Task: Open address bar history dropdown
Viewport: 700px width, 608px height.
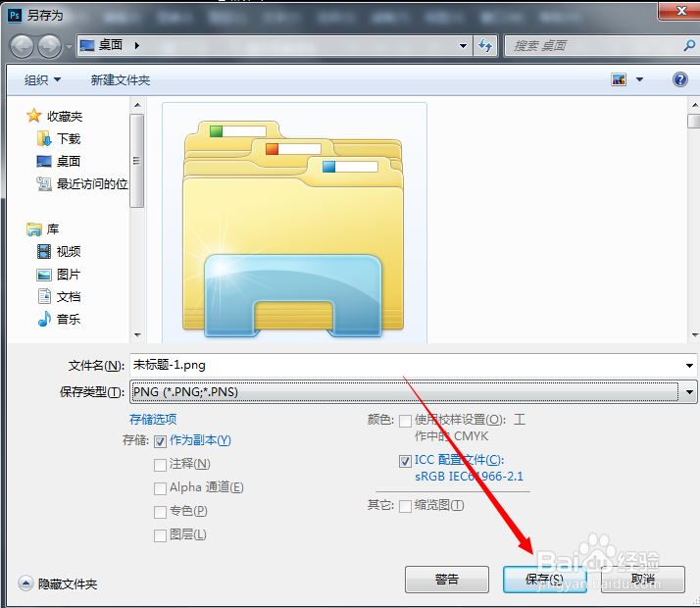Action: [x=463, y=45]
